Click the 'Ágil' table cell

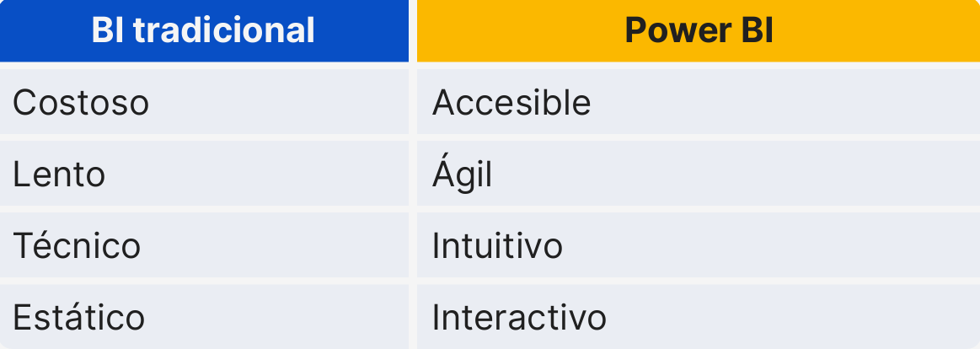point(462,174)
